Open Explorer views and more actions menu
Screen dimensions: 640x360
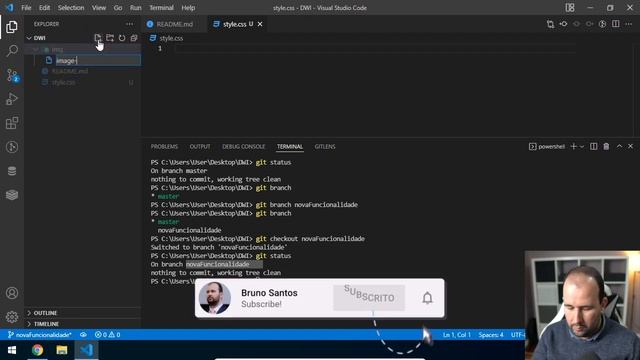(129, 24)
